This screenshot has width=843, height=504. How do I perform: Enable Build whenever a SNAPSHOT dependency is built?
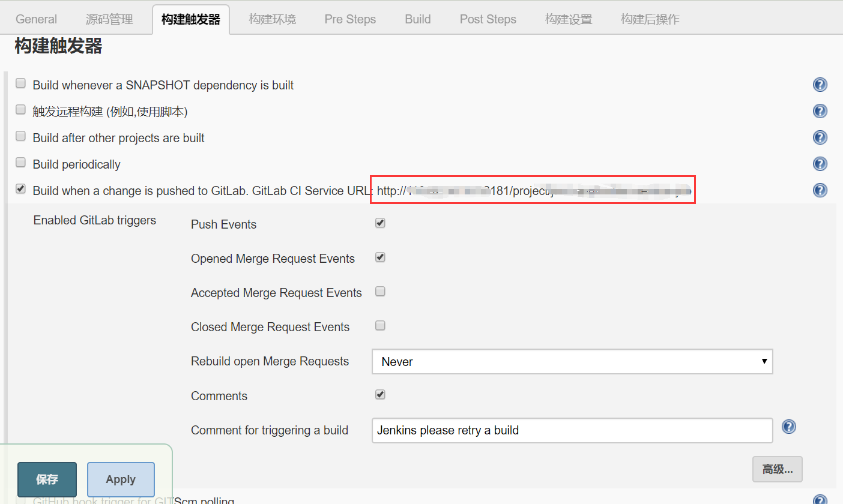[21, 83]
